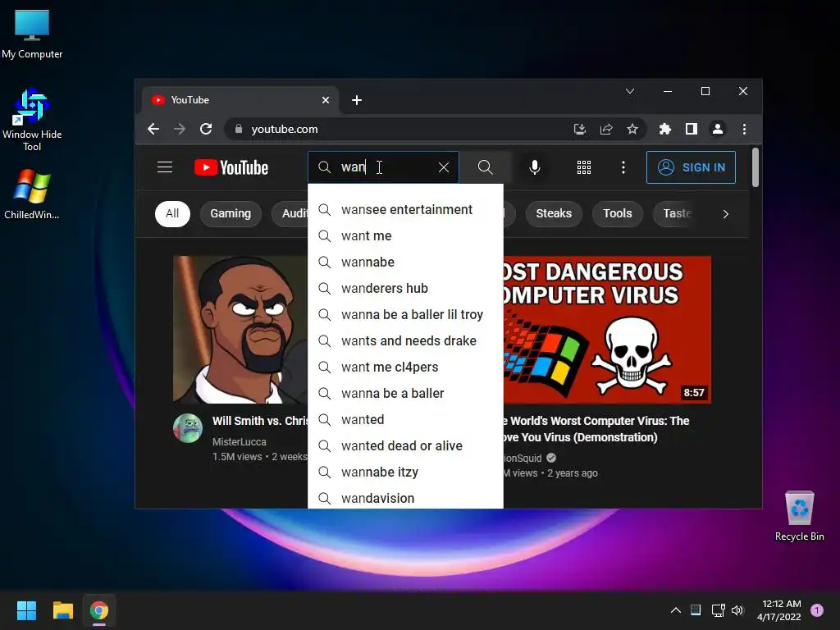Select the Recycle Bin desktop icon
The width and height of the screenshot is (840, 630).
[799, 517]
